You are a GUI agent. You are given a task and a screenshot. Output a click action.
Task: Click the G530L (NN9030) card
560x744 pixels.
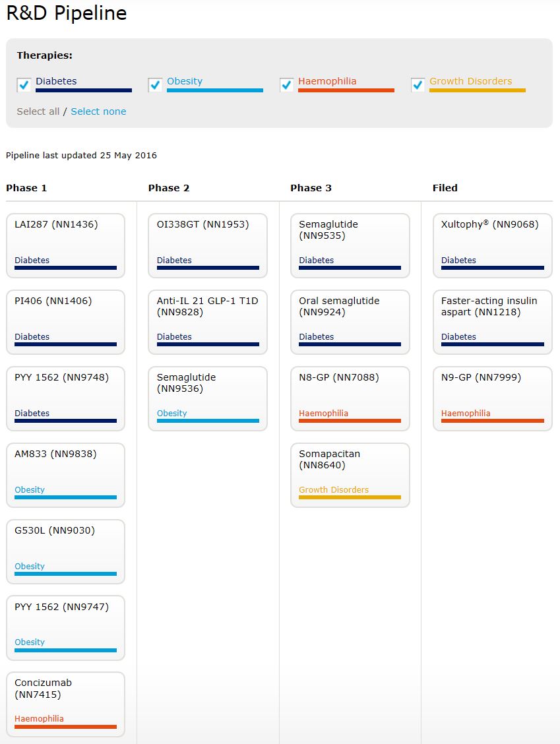pos(65,551)
